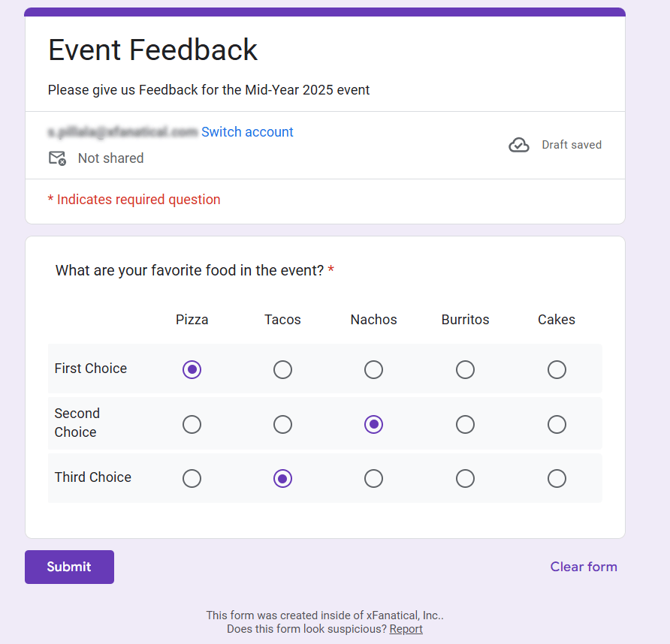Select Tacos as First Choice
Screen dimensions: 670x644
click(x=282, y=369)
